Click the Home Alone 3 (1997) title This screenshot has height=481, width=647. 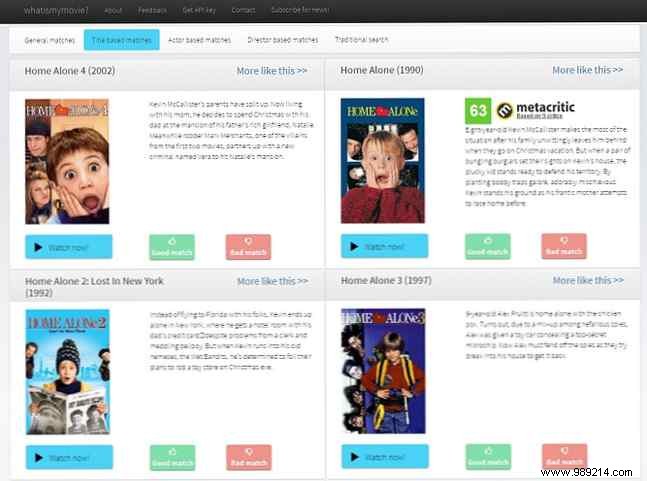point(386,281)
